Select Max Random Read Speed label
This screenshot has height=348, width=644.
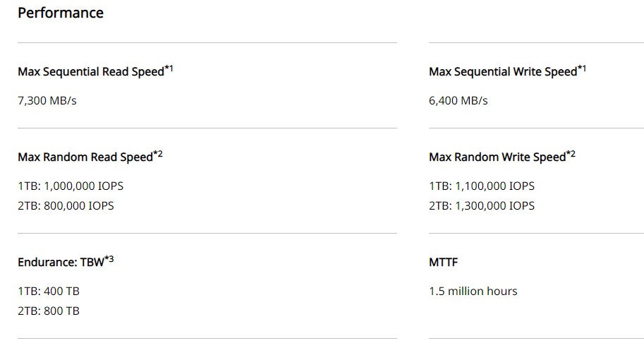[x=85, y=157]
